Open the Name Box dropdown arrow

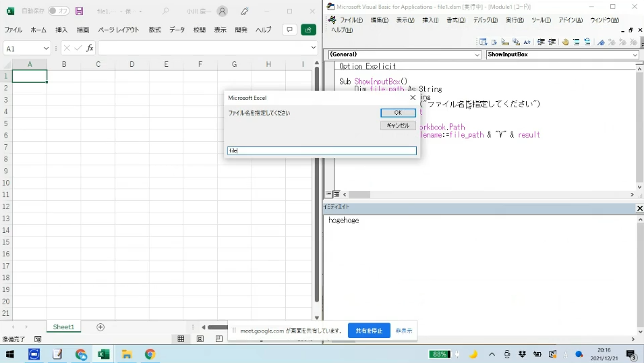pos(46,49)
